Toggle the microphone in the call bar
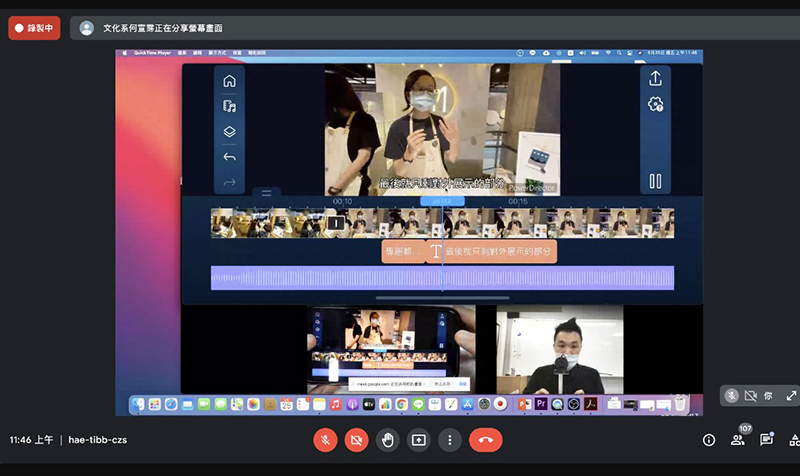Image resolution: width=800 pixels, height=476 pixels. coord(325,439)
